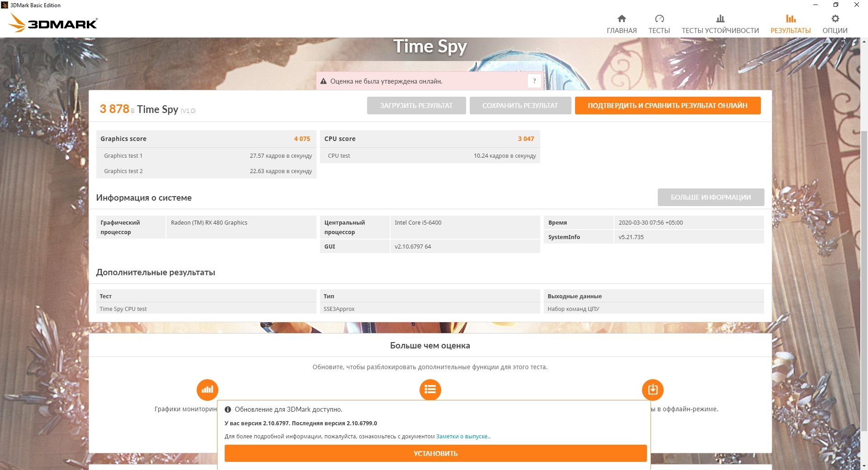This screenshot has width=868, height=470.
Task: Click the Graphics test 2 row
Action: click(206, 171)
